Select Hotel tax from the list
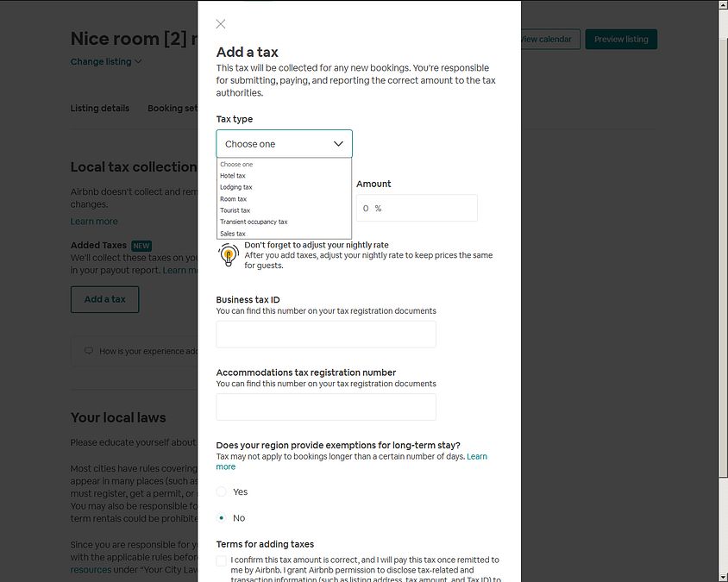 pyautogui.click(x=233, y=176)
